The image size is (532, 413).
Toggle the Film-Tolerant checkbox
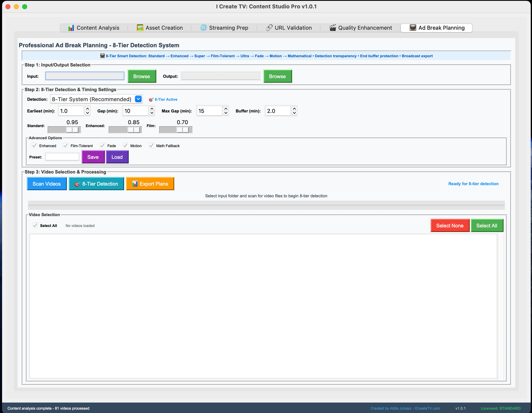pyautogui.click(x=66, y=146)
